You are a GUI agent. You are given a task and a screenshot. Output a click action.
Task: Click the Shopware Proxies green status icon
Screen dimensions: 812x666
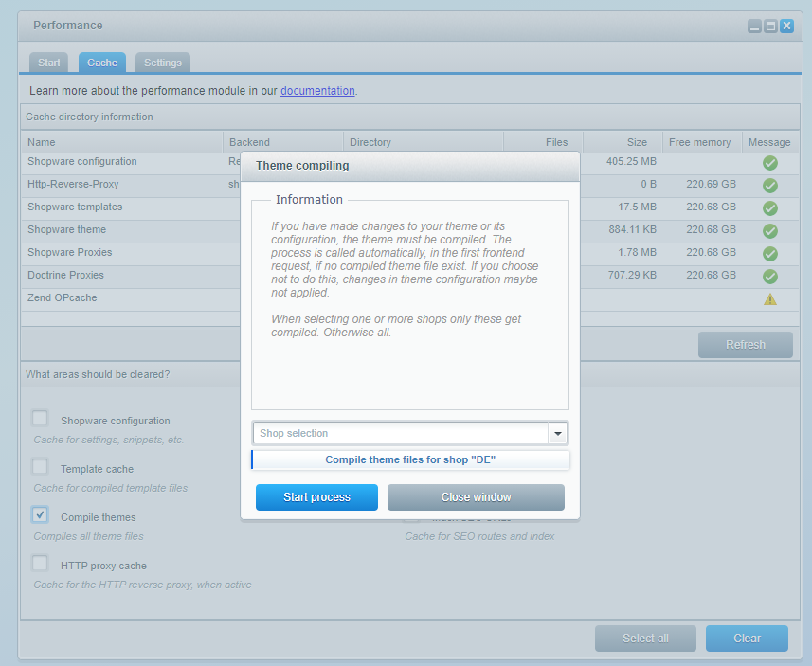click(769, 254)
